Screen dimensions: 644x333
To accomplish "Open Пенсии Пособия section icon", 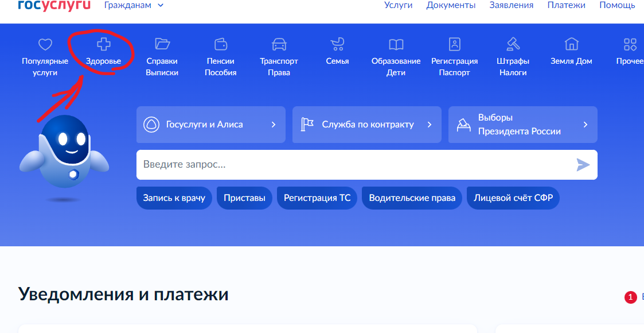I will point(220,43).
